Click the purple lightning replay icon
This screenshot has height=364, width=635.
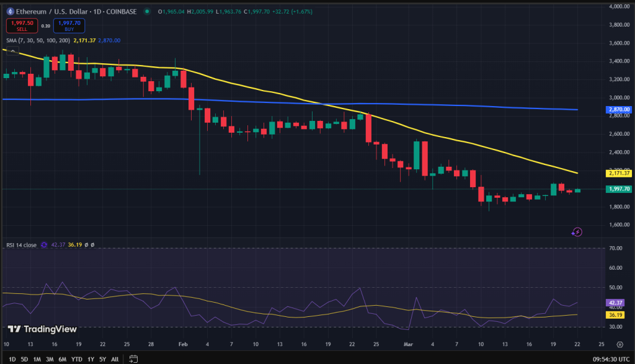(x=577, y=232)
